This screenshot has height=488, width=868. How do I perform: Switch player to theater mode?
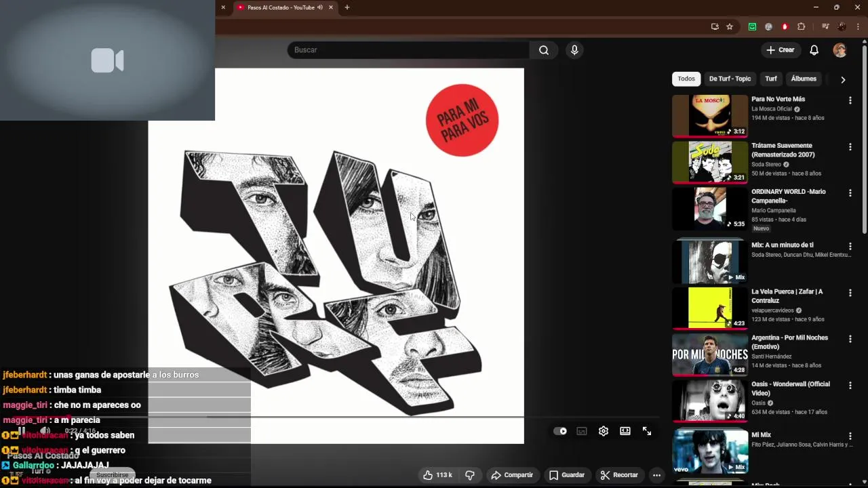[x=625, y=431]
